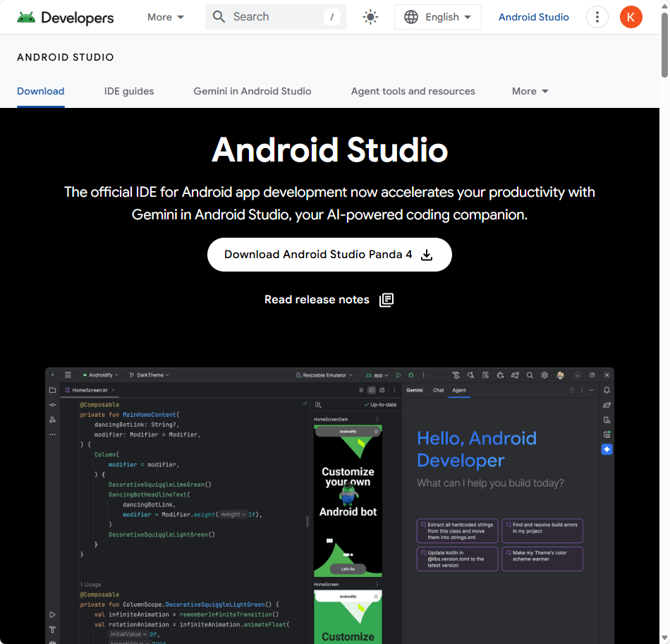Open HomeScreen preview options menu

(x=377, y=584)
